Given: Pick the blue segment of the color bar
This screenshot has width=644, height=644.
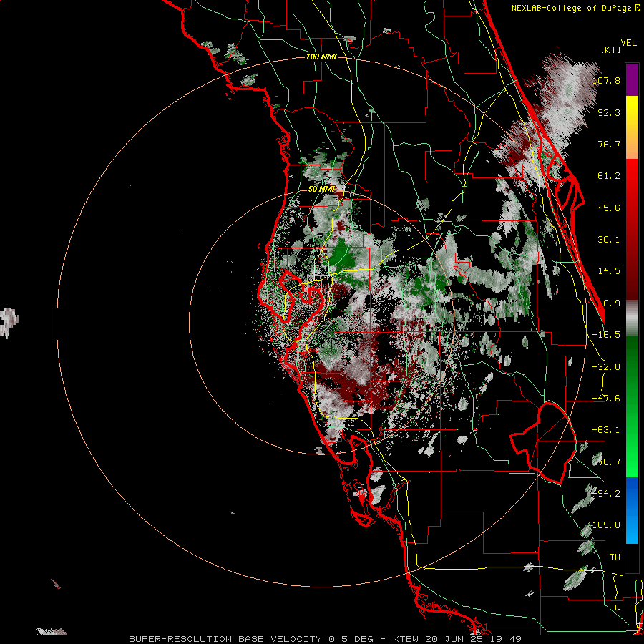Looking at the screenshot, I should (632, 510).
